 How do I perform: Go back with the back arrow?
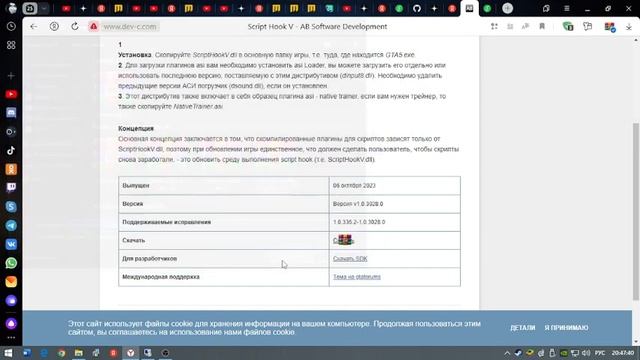pos(33,27)
